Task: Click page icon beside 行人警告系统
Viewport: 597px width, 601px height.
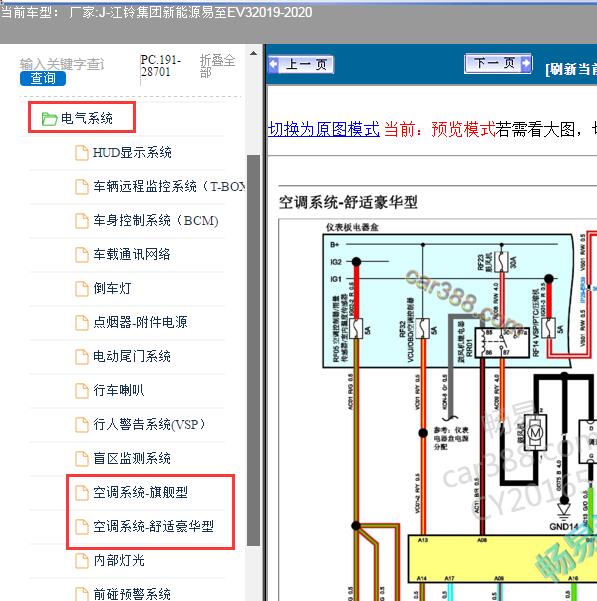Action: pos(82,424)
